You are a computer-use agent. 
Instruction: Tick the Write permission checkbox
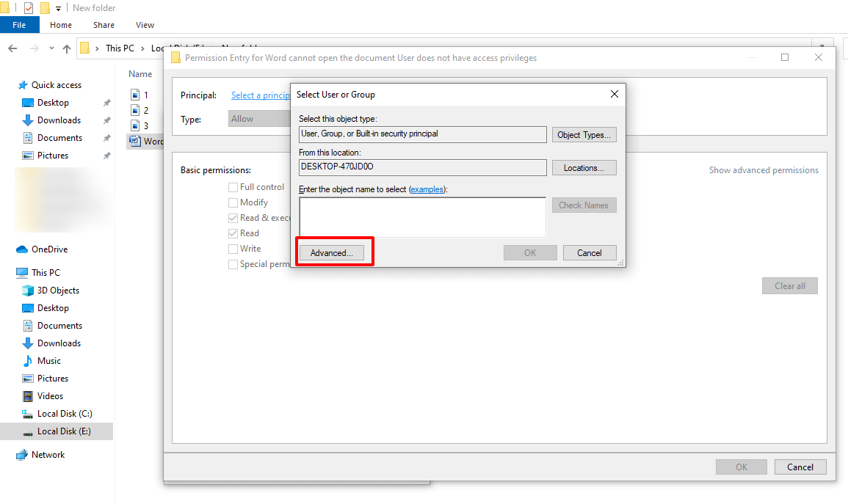point(233,249)
